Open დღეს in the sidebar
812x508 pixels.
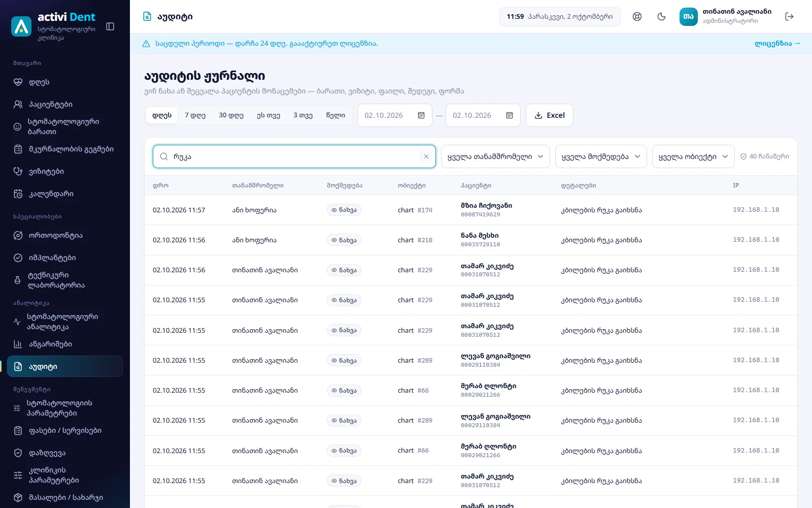tap(65, 82)
